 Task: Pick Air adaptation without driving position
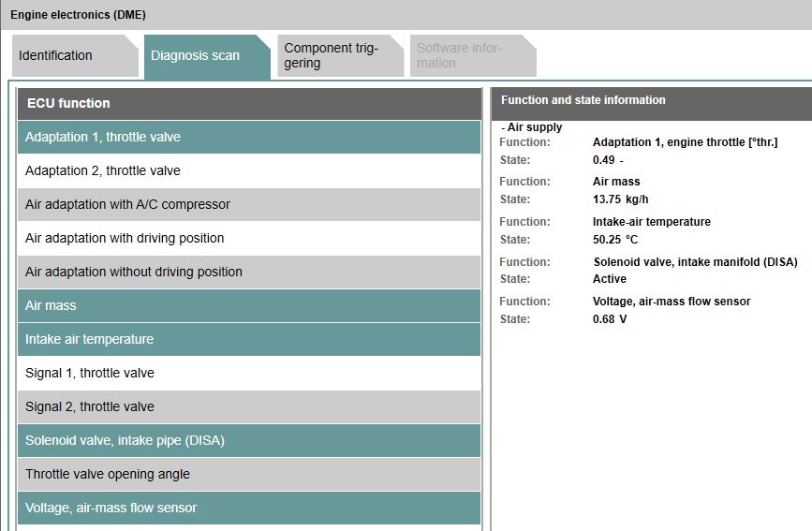click(248, 272)
